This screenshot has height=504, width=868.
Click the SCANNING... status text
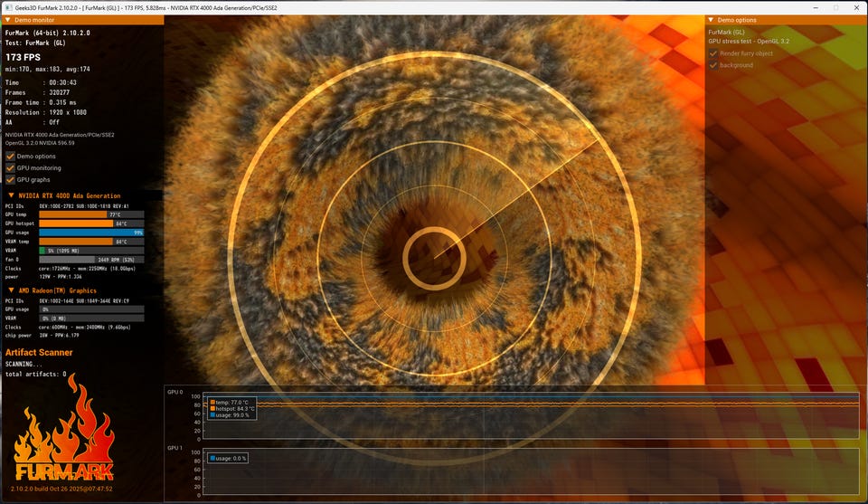[24, 364]
